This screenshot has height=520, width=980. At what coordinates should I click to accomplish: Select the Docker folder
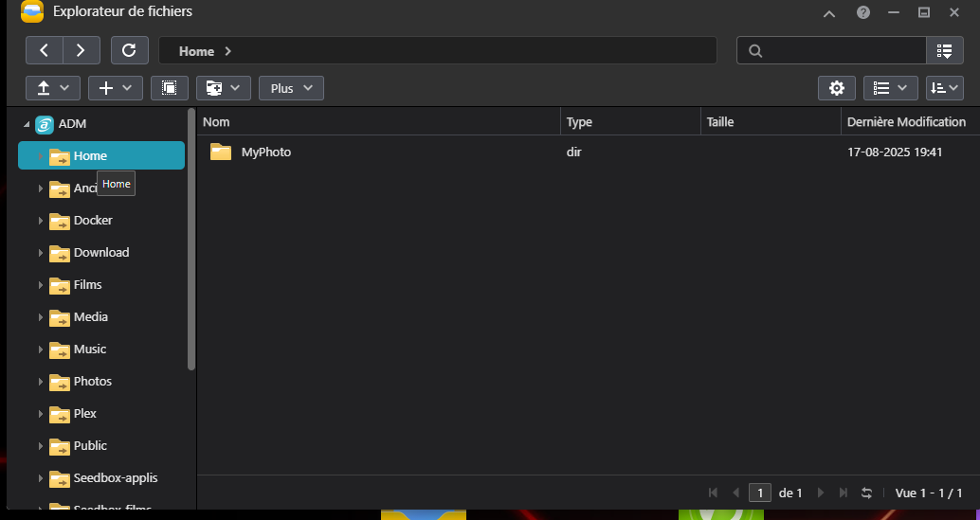93,220
